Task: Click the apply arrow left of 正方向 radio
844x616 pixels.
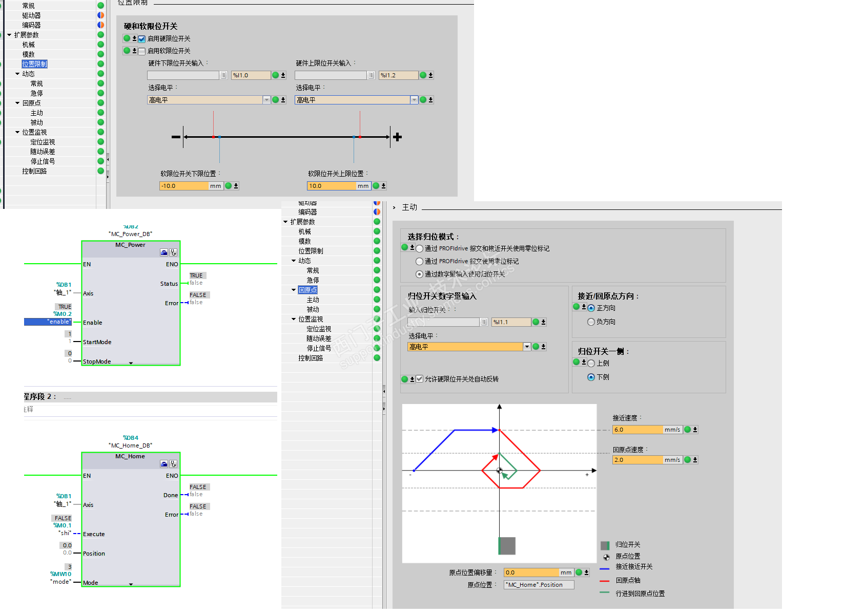Action: pyautogui.click(x=584, y=307)
